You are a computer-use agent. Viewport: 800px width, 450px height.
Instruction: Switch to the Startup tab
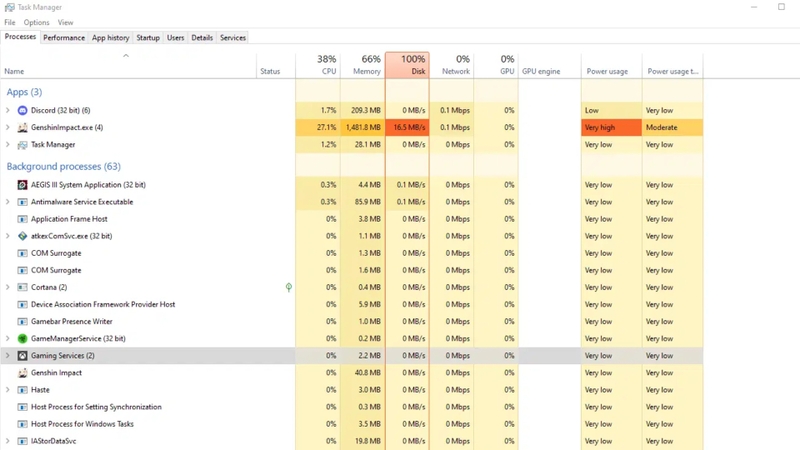click(x=148, y=38)
